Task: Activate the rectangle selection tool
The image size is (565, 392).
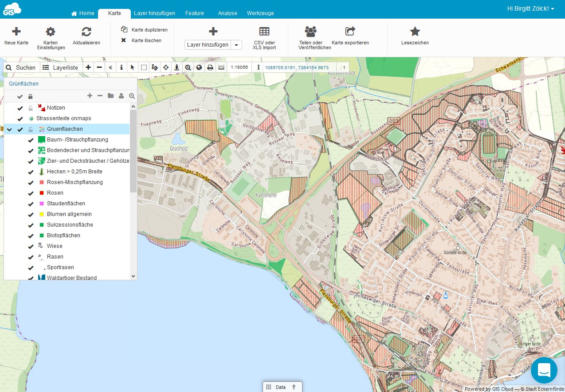Action: [144, 67]
